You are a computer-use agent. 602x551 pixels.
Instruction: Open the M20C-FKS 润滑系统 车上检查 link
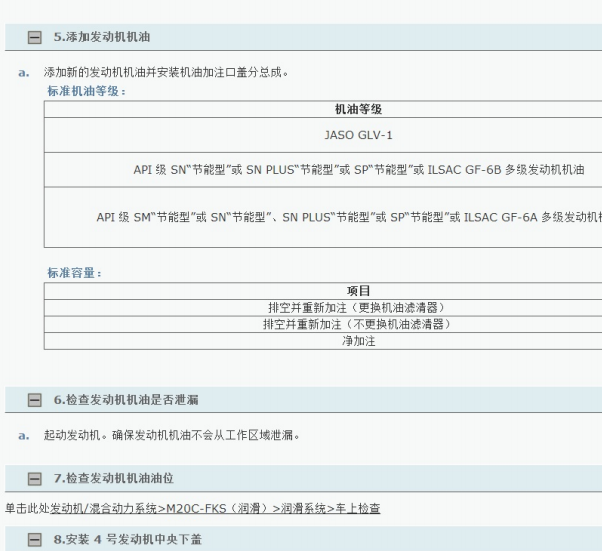[x=215, y=508]
